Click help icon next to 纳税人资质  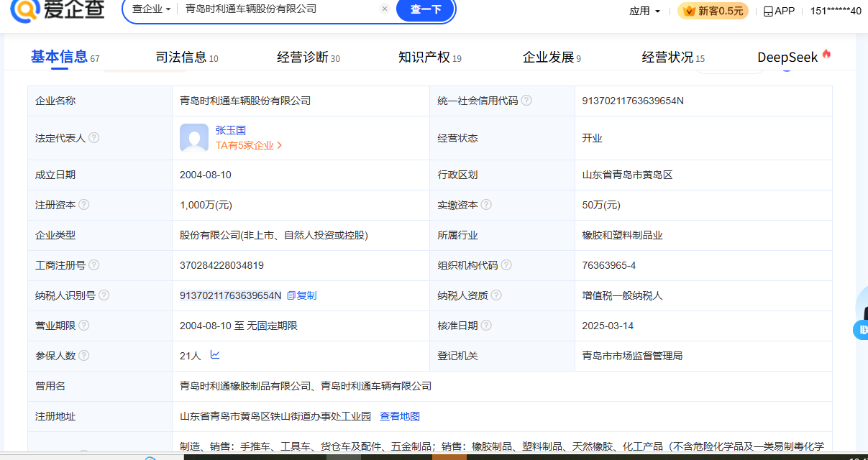496,295
